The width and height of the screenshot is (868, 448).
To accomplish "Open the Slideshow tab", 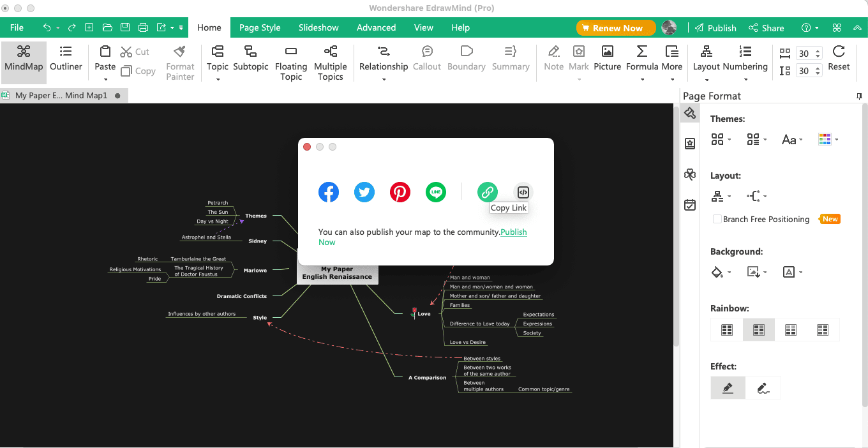I will pos(318,27).
